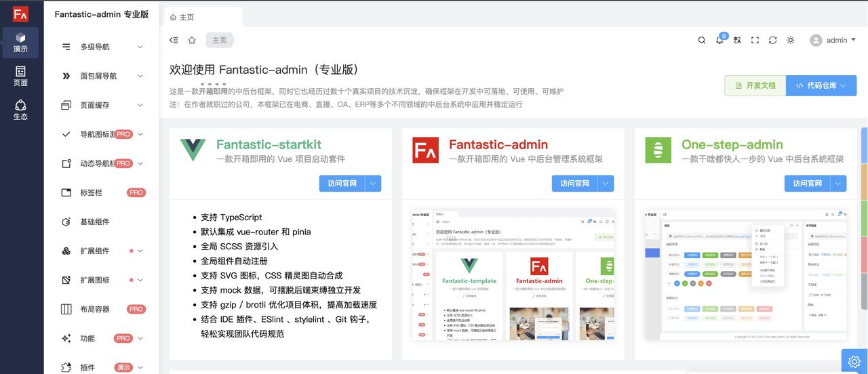Click the 布局容器 sidebar icon
Image resolution: width=868 pixels, height=374 pixels.
pyautogui.click(x=66, y=309)
